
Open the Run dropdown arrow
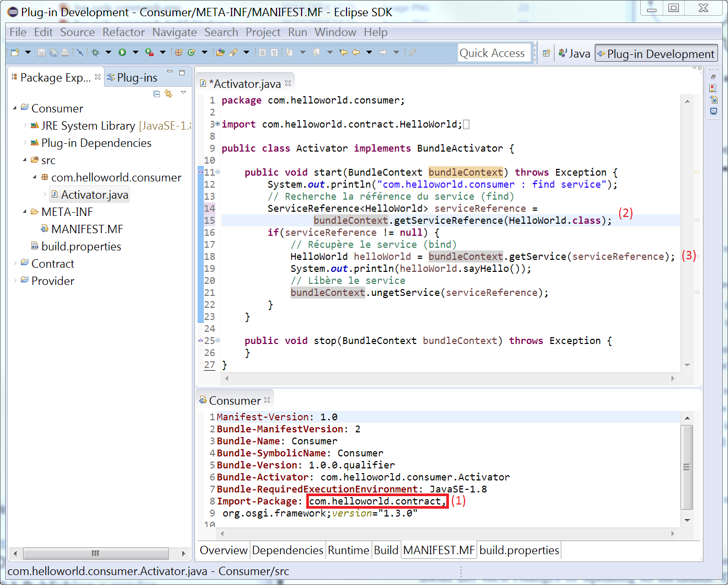[x=135, y=52]
